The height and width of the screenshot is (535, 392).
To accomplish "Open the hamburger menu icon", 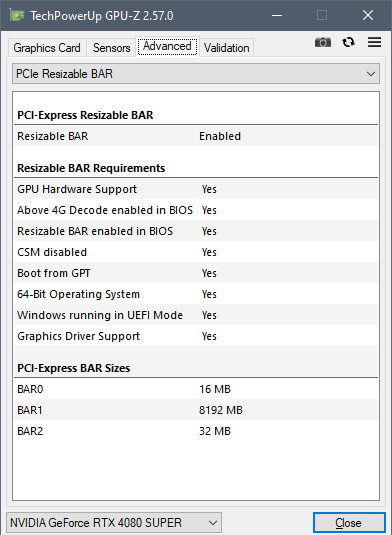I will pyautogui.click(x=374, y=42).
